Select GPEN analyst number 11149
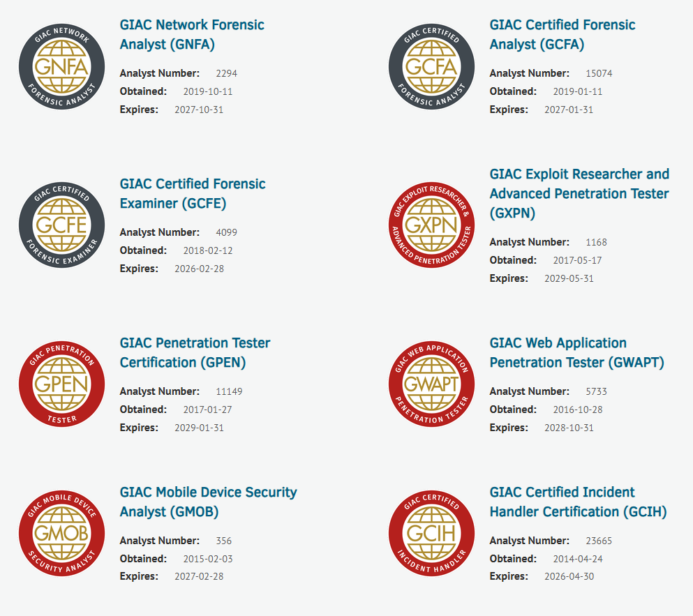 229,391
